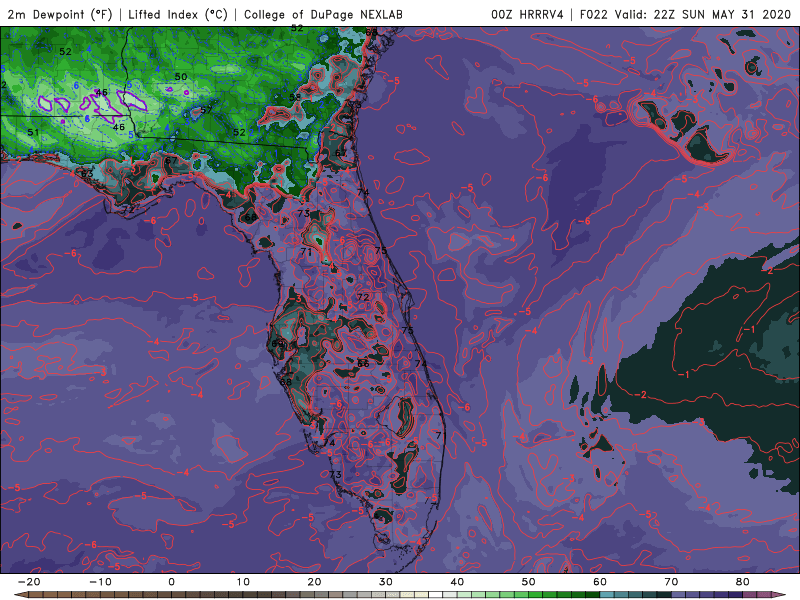Viewport: 800px width, 600px height.
Task: Click the 10 label on the color scale
Action: [x=243, y=582]
